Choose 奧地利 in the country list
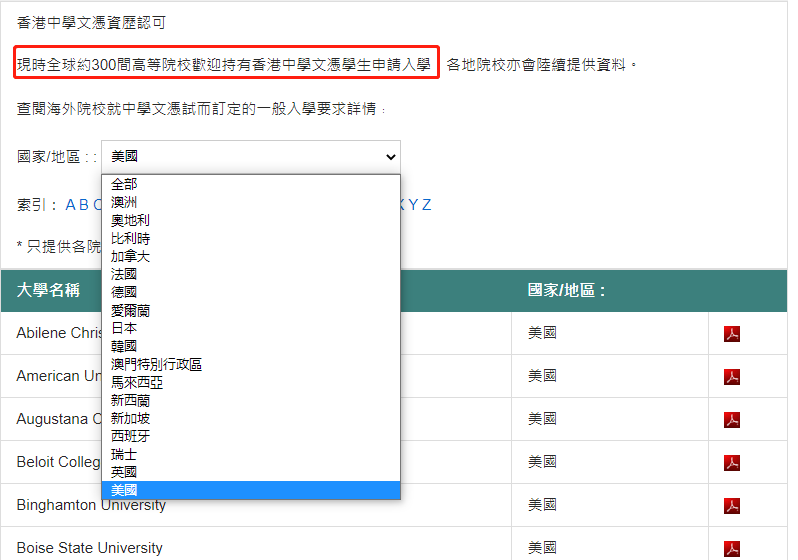The height and width of the screenshot is (560, 798). [251, 220]
